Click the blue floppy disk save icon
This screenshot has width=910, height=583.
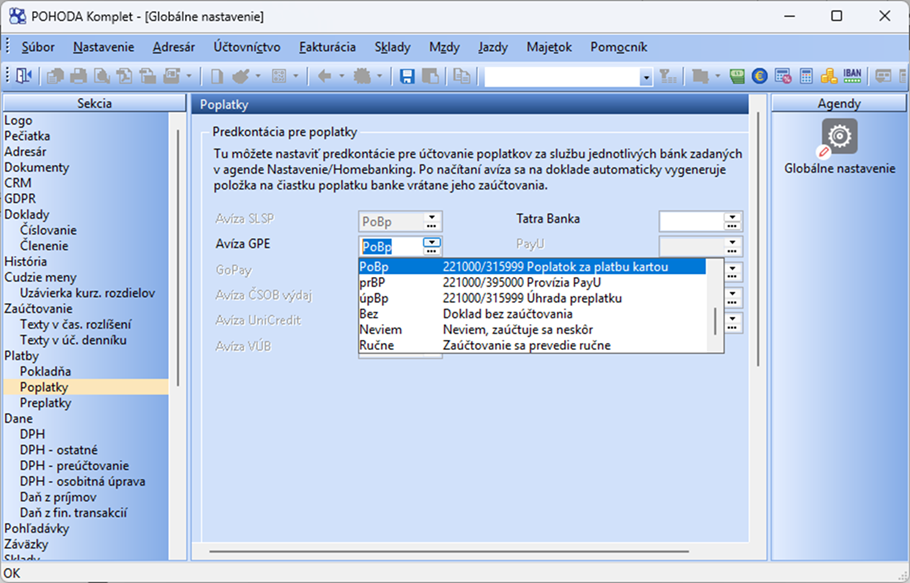(x=407, y=76)
